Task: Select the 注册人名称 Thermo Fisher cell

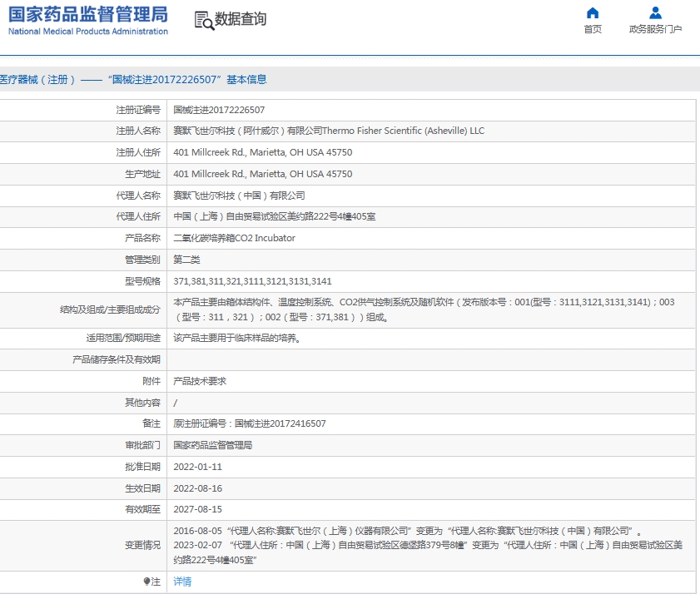Action: 316,131
